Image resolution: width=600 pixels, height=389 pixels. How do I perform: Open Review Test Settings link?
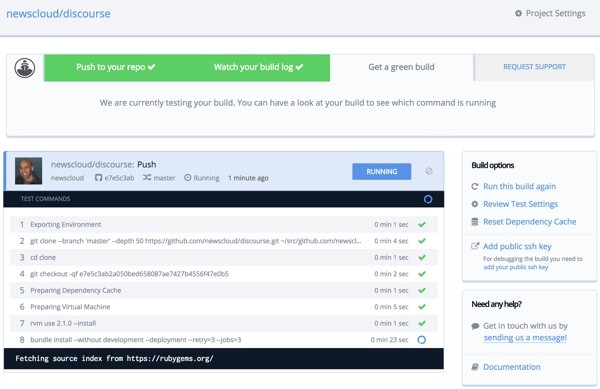520,204
